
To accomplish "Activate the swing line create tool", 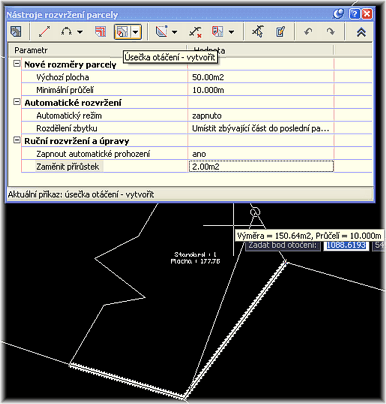I will coord(122,32).
